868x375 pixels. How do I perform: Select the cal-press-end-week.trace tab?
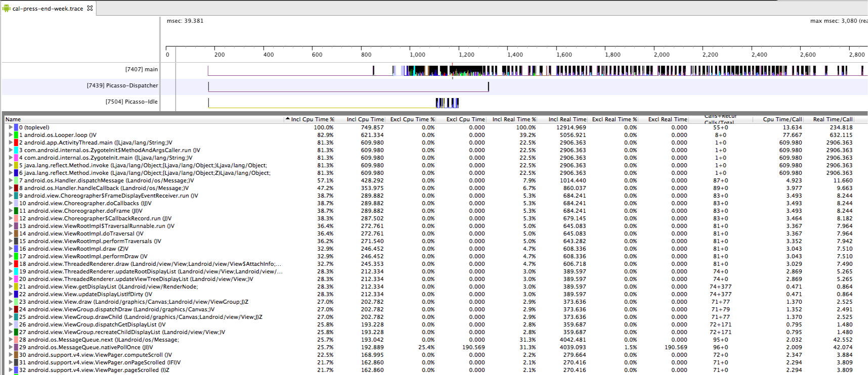(48, 9)
